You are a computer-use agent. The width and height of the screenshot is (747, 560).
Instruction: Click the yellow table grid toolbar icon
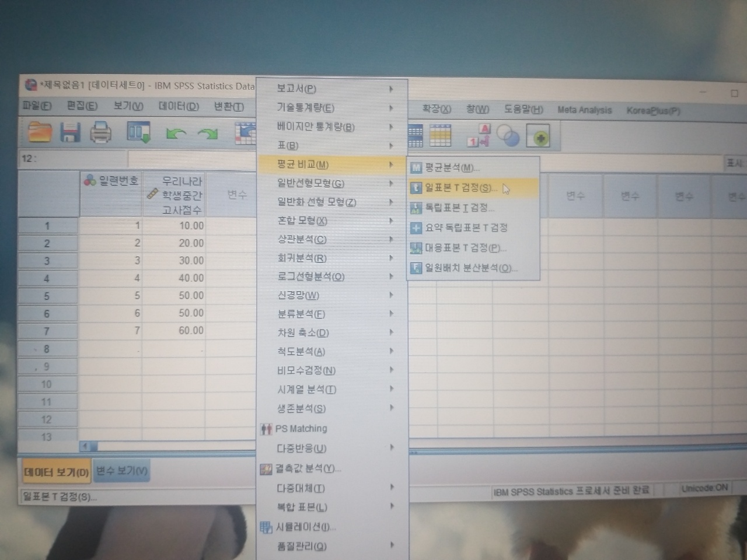441,136
